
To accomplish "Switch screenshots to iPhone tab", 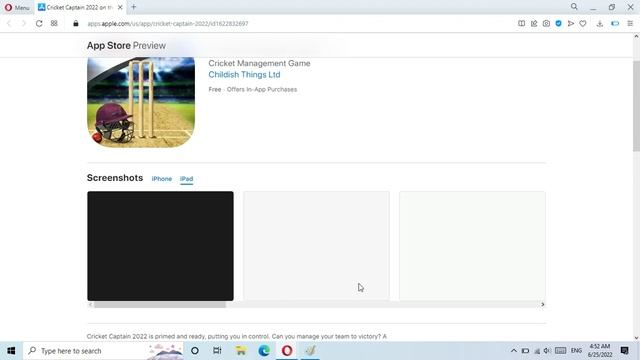I will pyautogui.click(x=162, y=179).
